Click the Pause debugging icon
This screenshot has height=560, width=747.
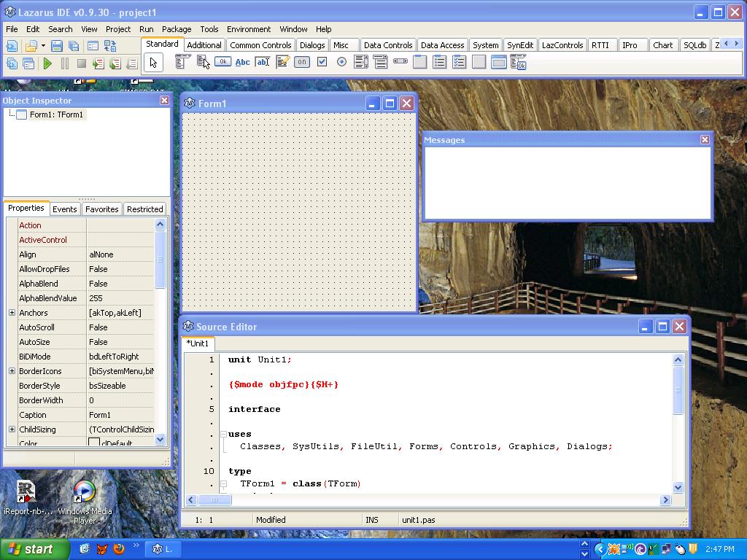(x=65, y=62)
